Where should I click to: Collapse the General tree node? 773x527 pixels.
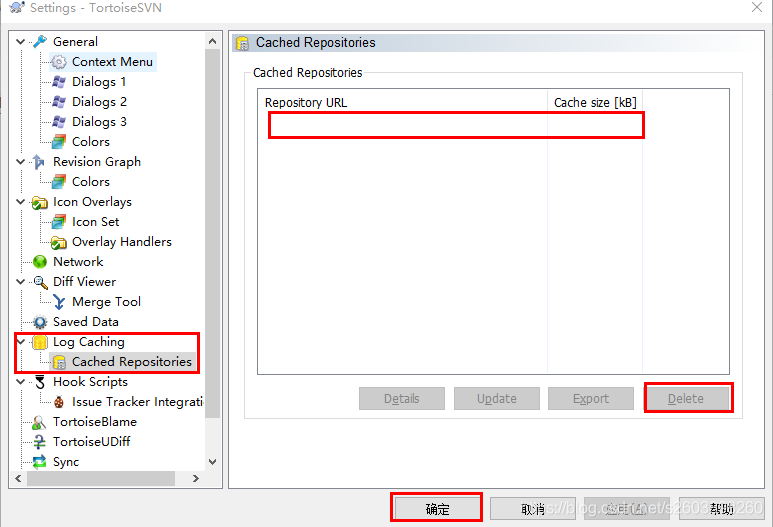click(x=21, y=42)
